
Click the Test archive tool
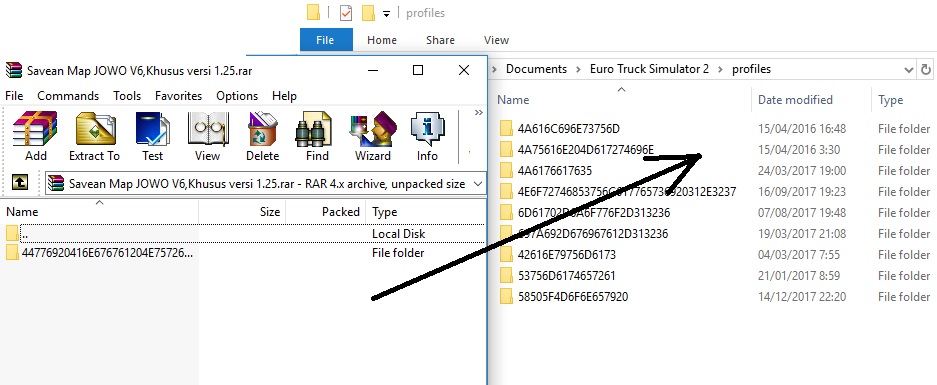(x=152, y=136)
